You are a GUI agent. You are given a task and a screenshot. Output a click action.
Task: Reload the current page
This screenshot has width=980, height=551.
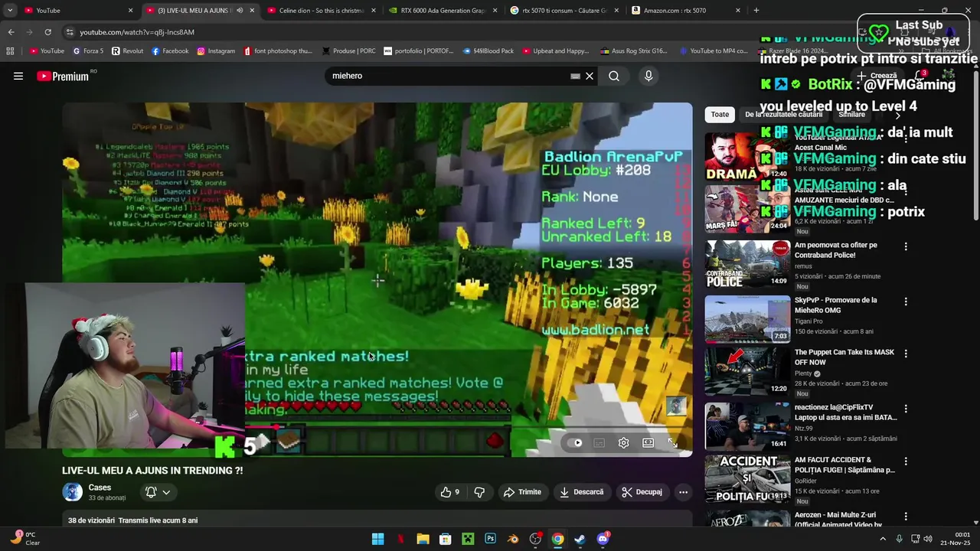pos(47,32)
